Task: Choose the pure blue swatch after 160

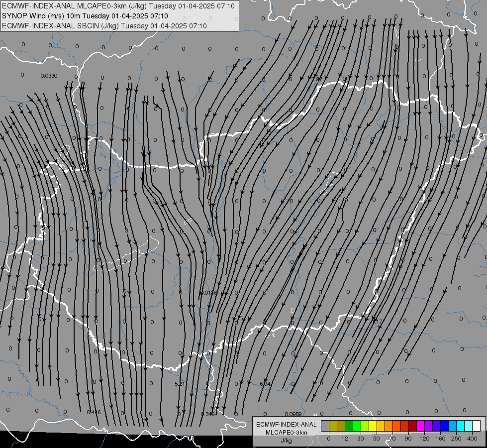Action: point(444,426)
